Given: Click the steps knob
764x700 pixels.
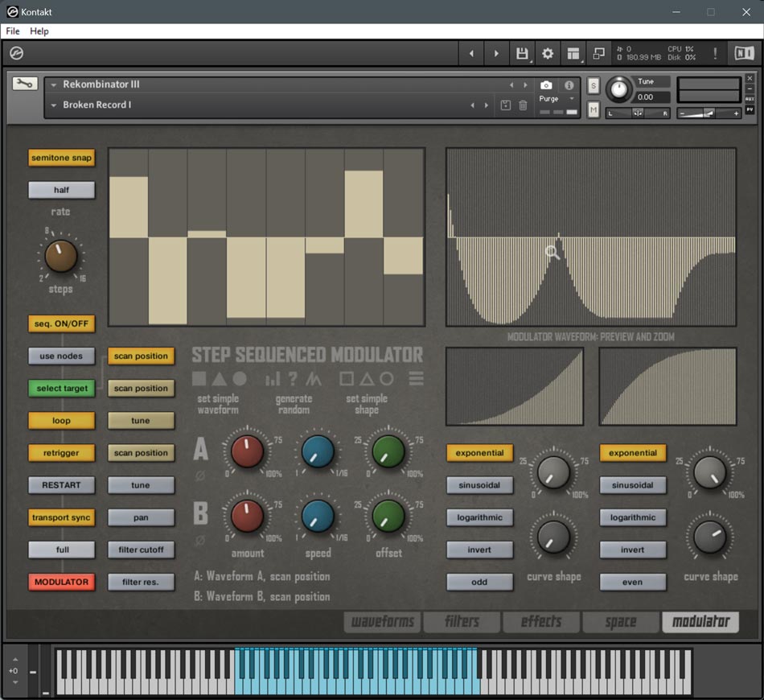Looking at the screenshot, I should point(61,256).
